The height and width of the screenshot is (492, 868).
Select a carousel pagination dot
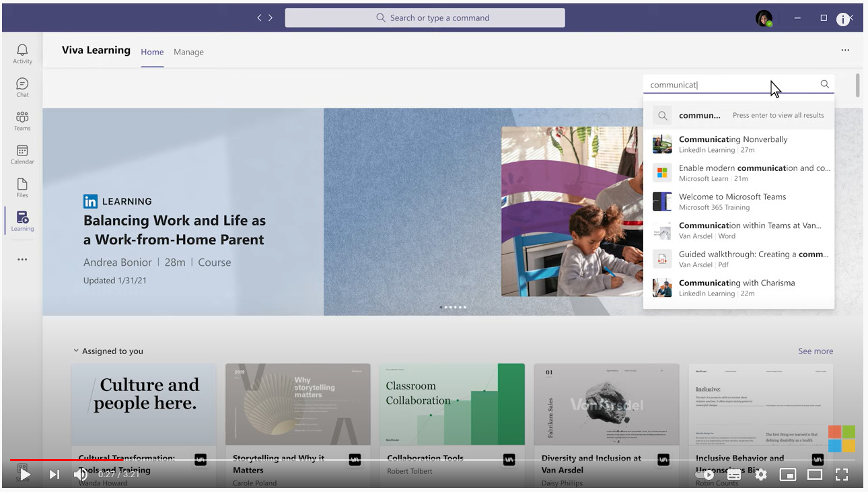pyautogui.click(x=453, y=307)
